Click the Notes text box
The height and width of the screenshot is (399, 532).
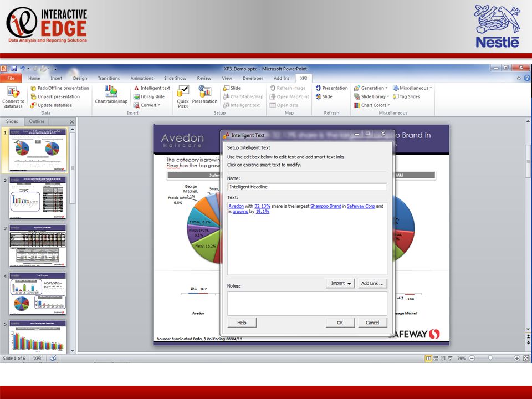(x=307, y=303)
